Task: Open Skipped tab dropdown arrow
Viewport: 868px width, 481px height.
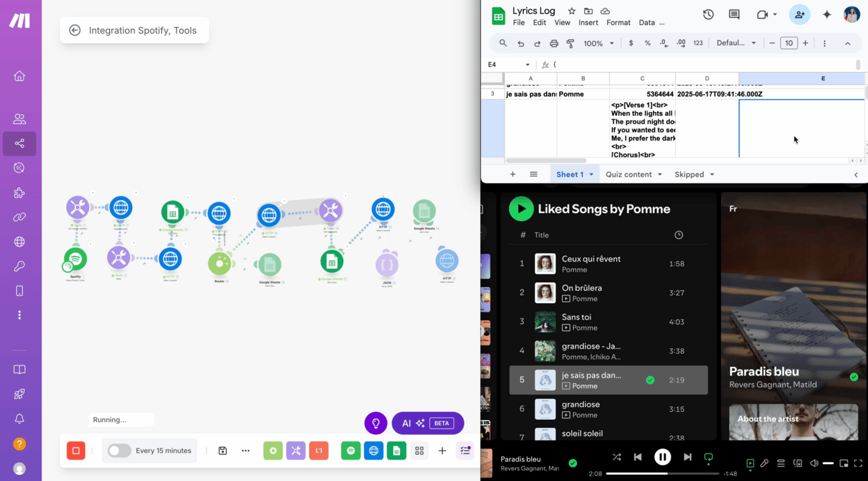Action: click(x=712, y=175)
